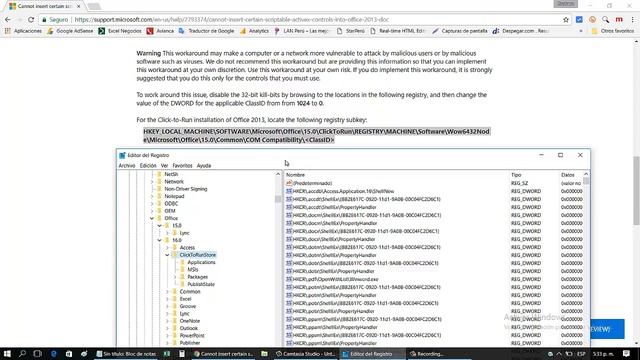Open the Otros favoritos folder

613,31
